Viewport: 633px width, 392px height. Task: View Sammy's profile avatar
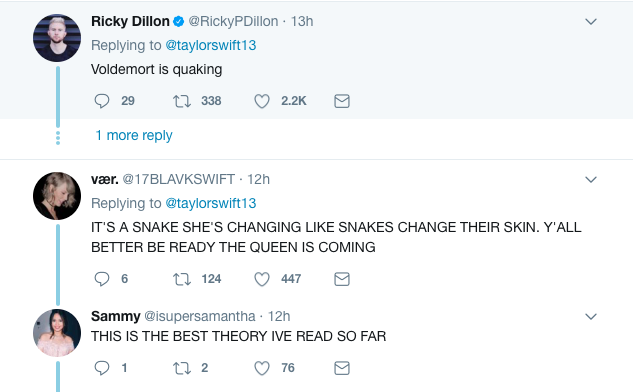(x=57, y=333)
